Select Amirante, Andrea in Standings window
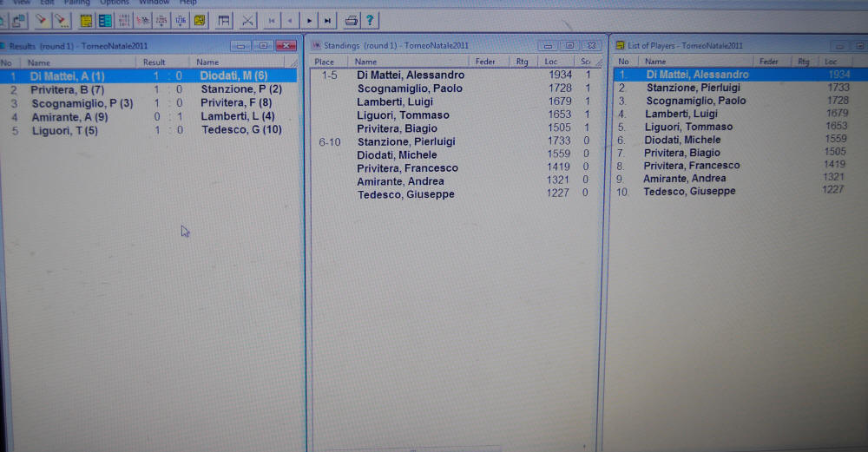The height and width of the screenshot is (452, 868). click(x=400, y=181)
